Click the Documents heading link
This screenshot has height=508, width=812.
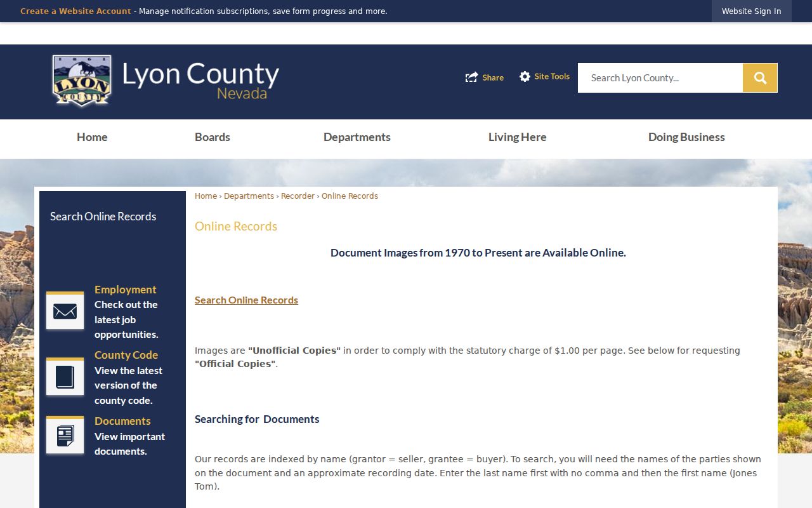(122, 421)
